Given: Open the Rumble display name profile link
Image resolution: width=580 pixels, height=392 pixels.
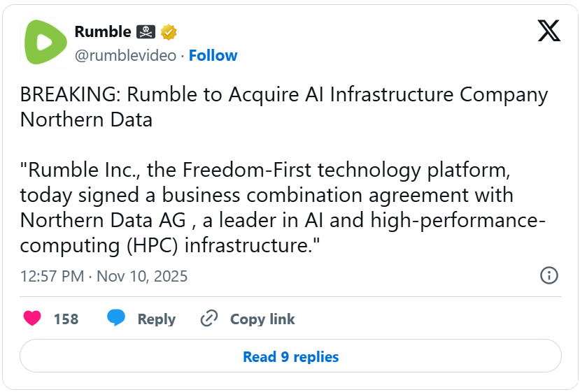Looking at the screenshot, I should tap(102, 31).
